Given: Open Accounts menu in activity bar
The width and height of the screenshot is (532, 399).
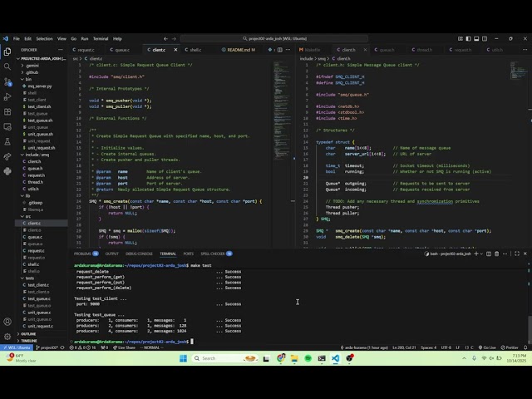Looking at the screenshot, I should [x=7, y=322].
